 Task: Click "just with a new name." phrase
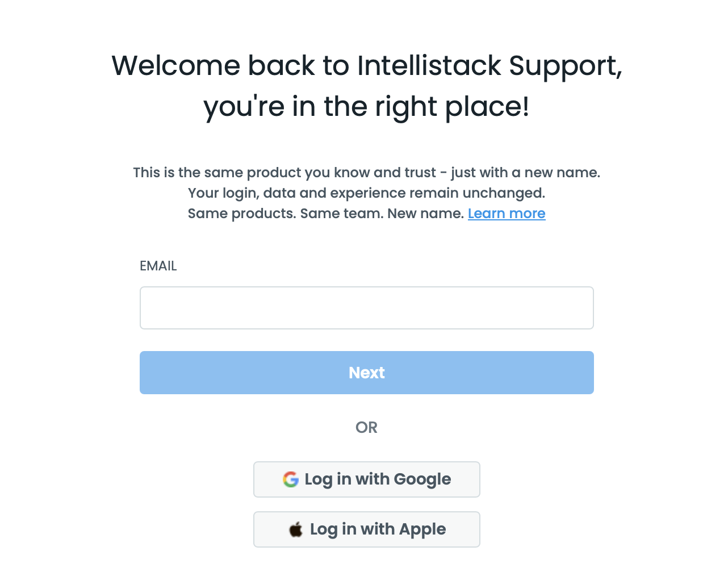[525, 173]
